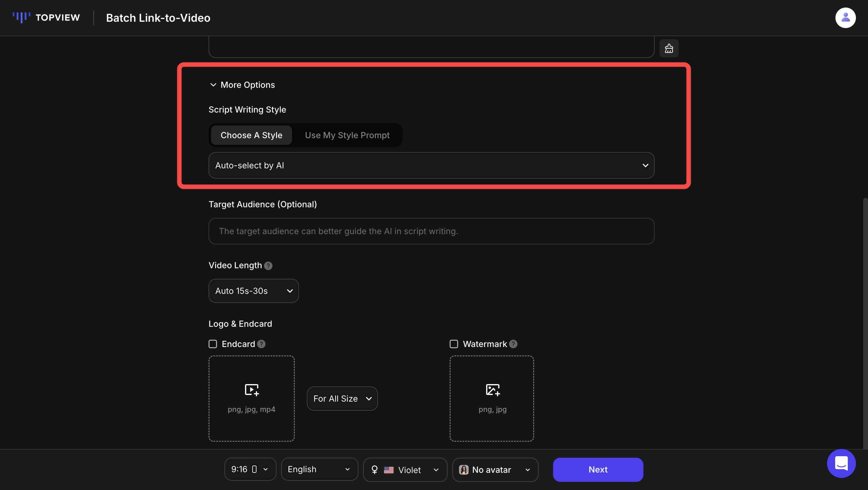Image resolution: width=868 pixels, height=490 pixels.
Task: Open the user profile avatar icon
Action: (x=845, y=17)
